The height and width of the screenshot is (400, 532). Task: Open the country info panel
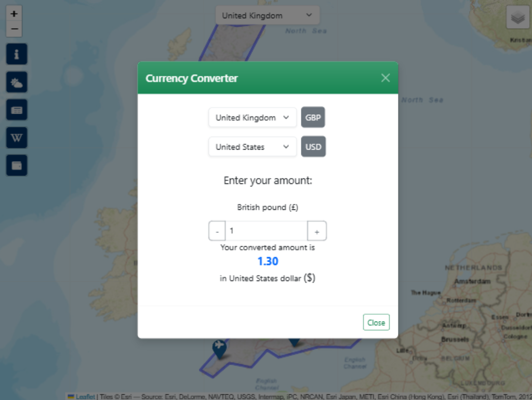pos(17,54)
